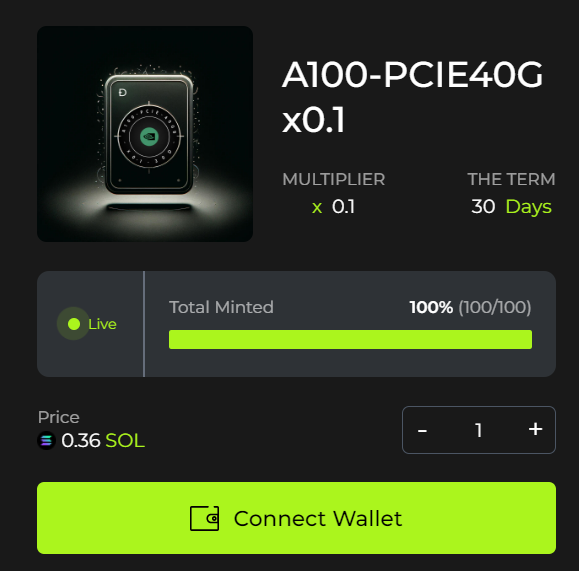Click the A100-PCIE40G x0.1 title
Screen dimensions: 579x571
click(x=412, y=97)
